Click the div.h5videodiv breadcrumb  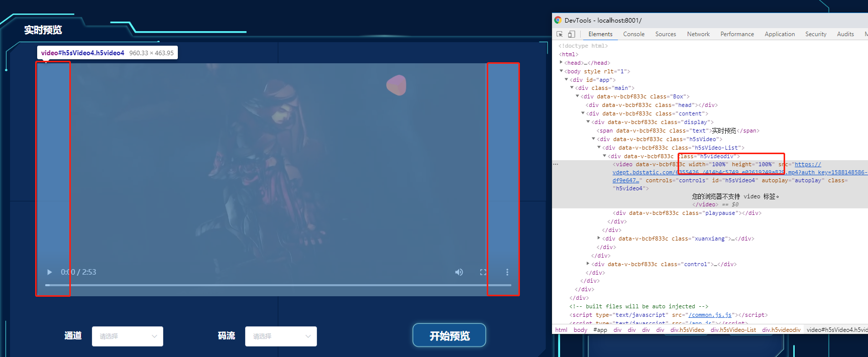(781, 330)
